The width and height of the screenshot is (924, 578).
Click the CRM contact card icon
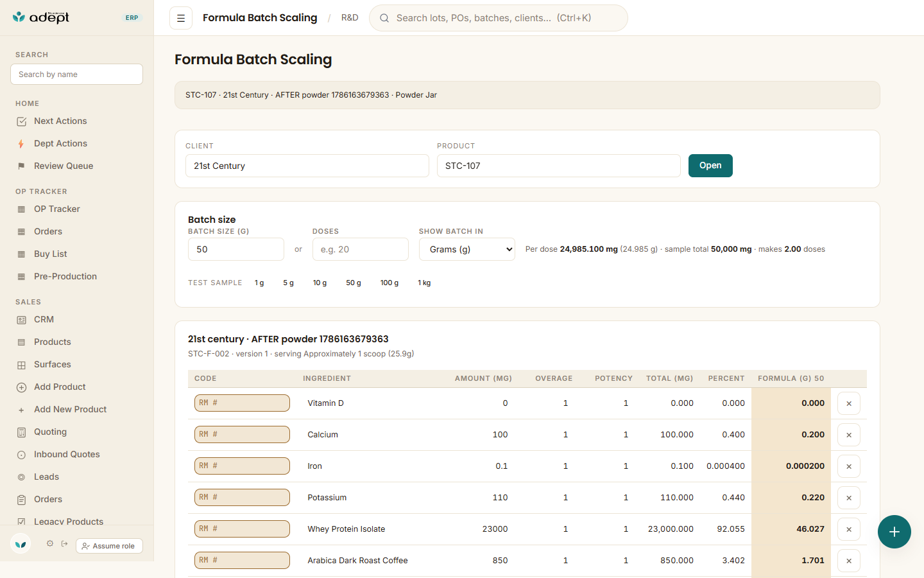point(22,320)
